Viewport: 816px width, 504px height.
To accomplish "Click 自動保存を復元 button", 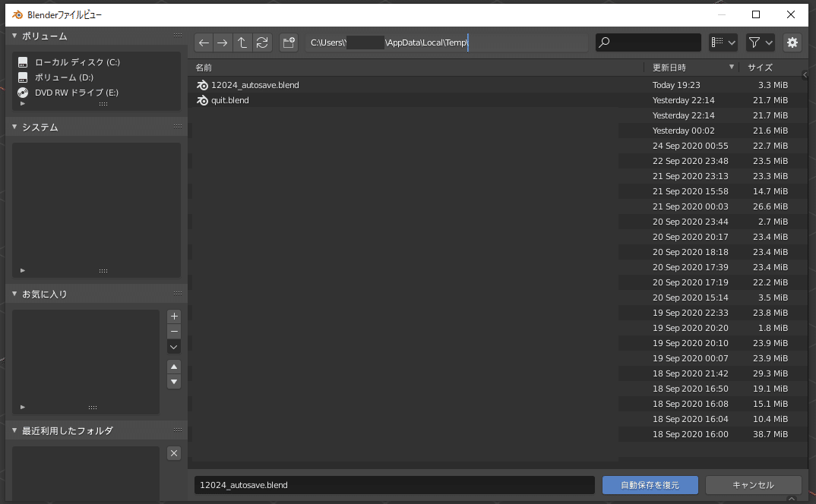I will point(650,485).
